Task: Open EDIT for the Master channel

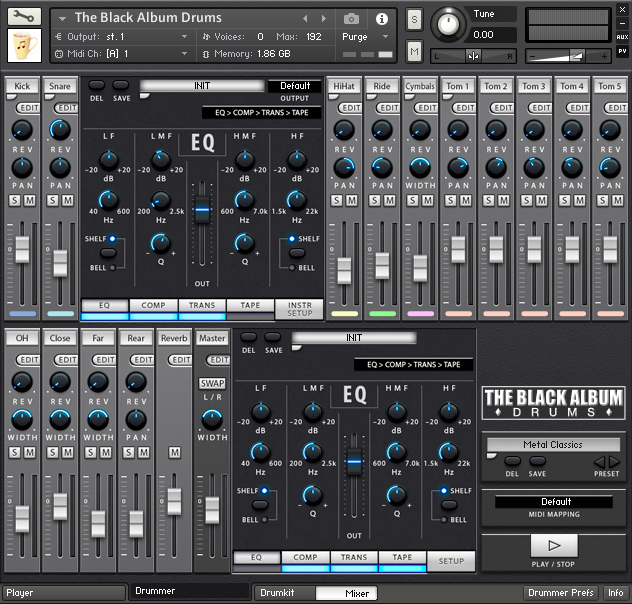Action: pos(218,360)
